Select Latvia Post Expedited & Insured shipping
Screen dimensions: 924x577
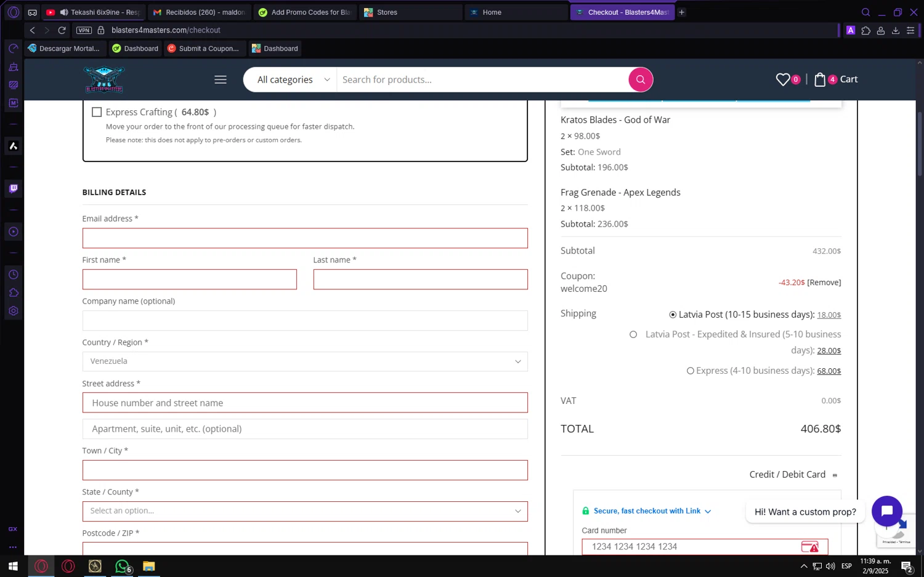(633, 334)
